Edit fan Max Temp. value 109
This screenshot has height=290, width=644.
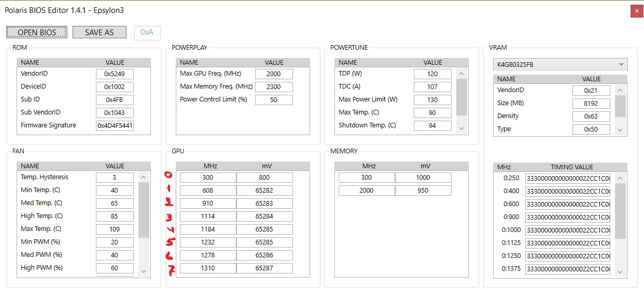click(115, 229)
